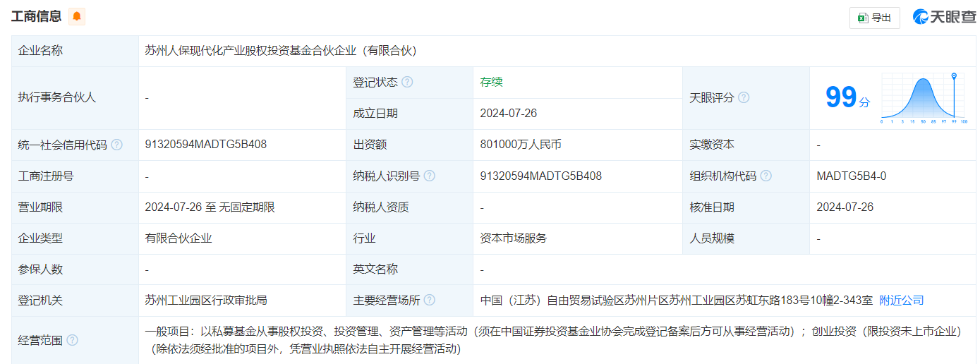Click help icon beside 天眼评分
Image resolution: width=980 pixels, height=364 pixels.
(x=744, y=98)
